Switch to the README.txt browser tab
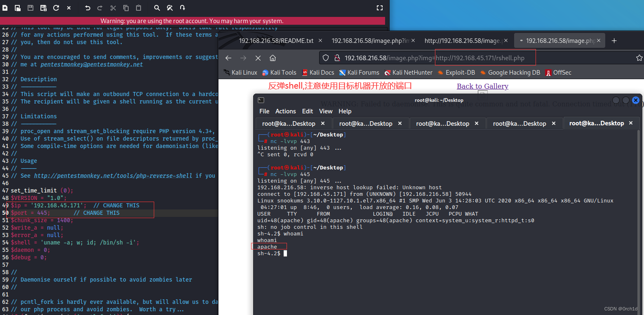This screenshot has width=644, height=315. pyautogui.click(x=276, y=41)
